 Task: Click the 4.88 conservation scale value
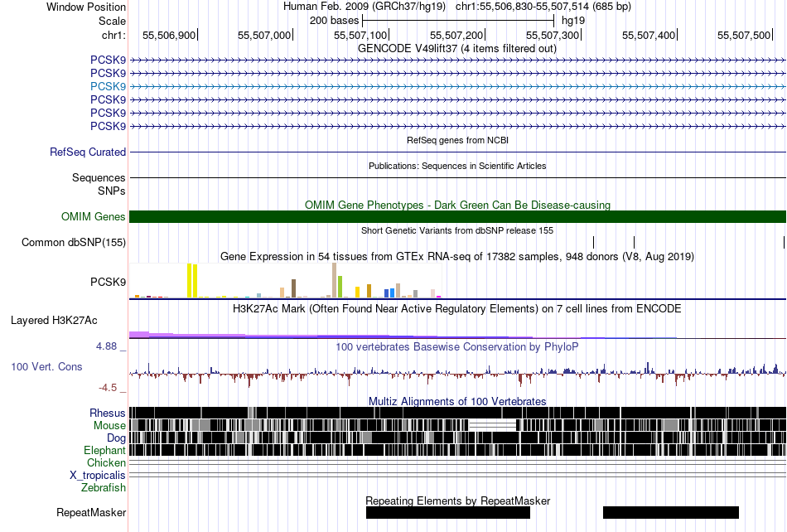(x=106, y=346)
